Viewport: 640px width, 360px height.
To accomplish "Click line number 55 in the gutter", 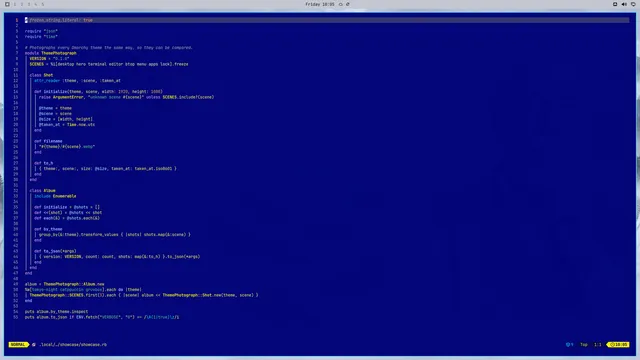I will (x=16, y=317).
